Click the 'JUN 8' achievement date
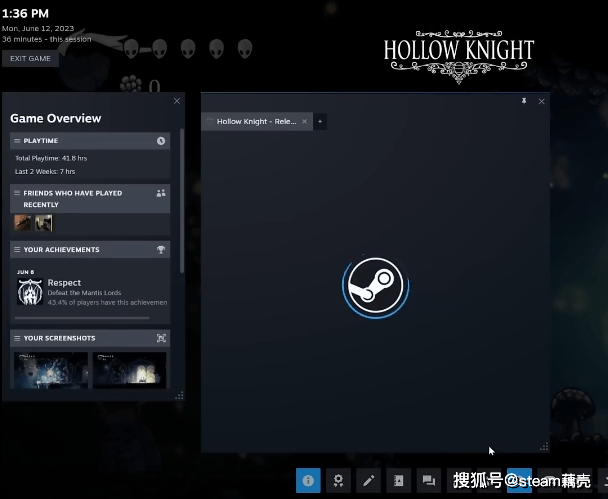Viewport: 608px width, 499px height. (26, 272)
